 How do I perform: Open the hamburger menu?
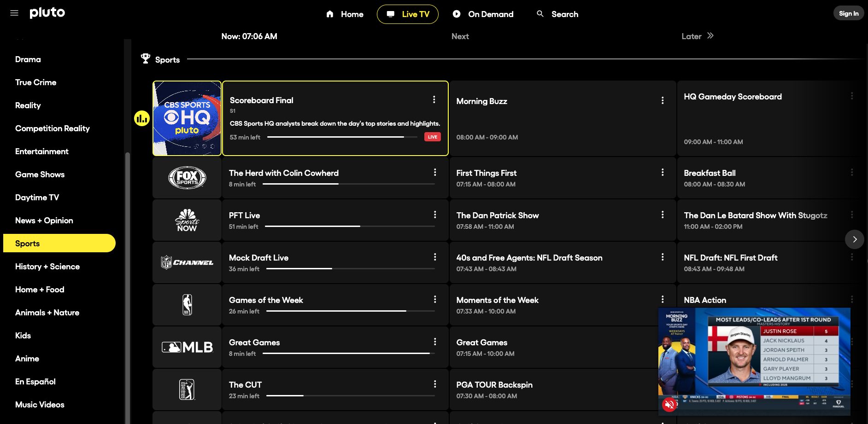(14, 13)
